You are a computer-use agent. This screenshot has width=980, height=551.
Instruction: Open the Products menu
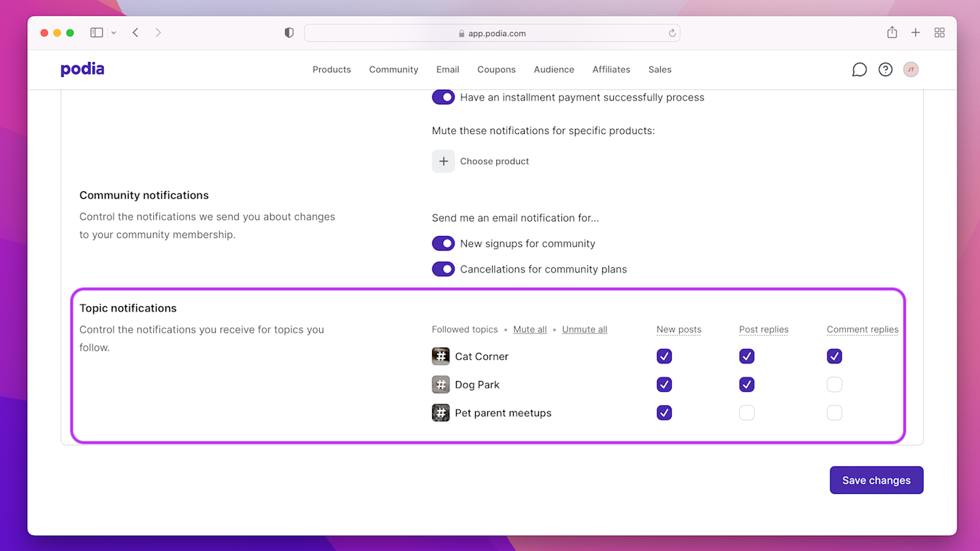pyautogui.click(x=331, y=69)
